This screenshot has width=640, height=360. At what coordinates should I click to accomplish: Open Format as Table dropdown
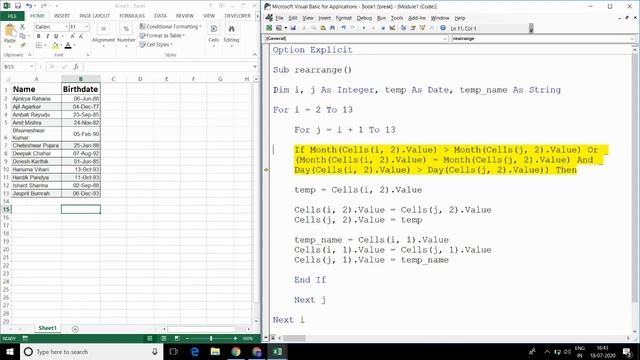click(x=162, y=36)
